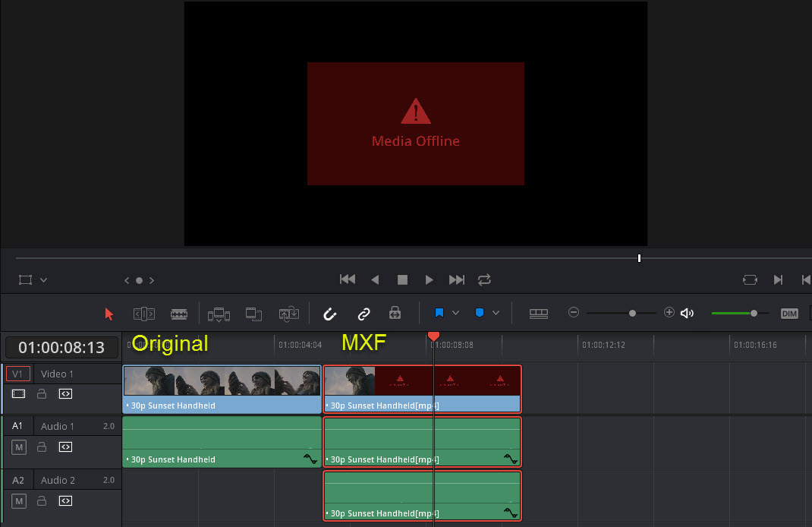This screenshot has height=527, width=812.
Task: Toggle the Linked Selection chain icon
Action: click(x=364, y=313)
